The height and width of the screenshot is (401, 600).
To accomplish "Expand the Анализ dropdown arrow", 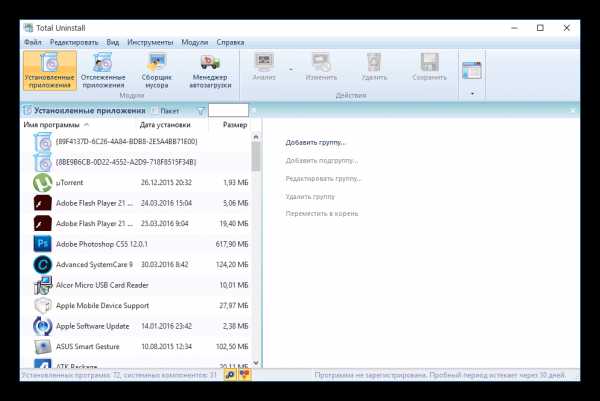I will 291,70.
